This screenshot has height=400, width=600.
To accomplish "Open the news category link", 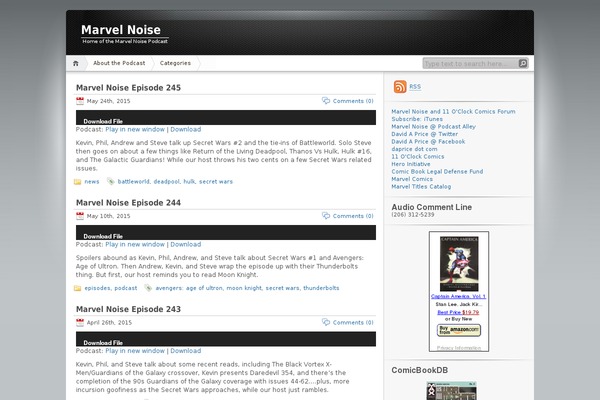I will (x=92, y=182).
